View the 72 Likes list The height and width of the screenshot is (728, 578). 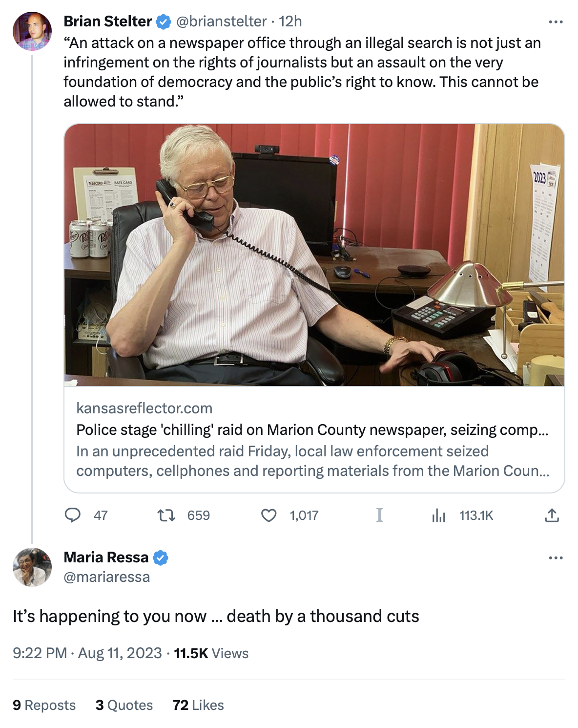(198, 705)
